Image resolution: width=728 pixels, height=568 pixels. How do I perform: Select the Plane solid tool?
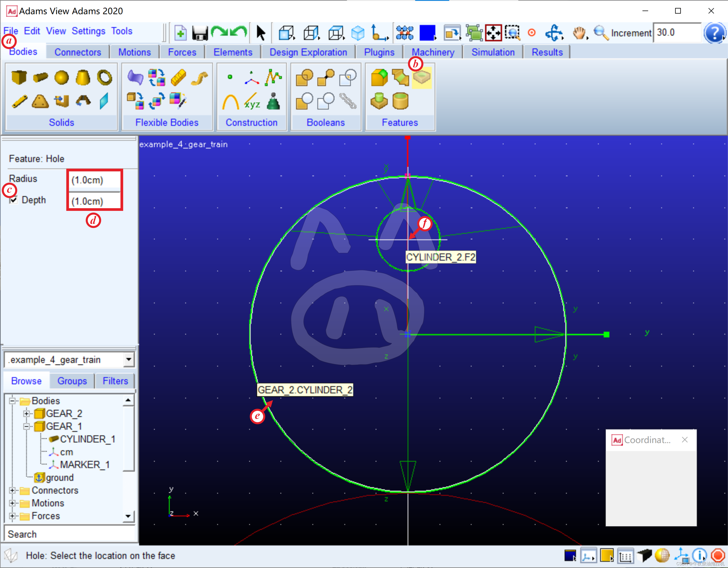(104, 101)
